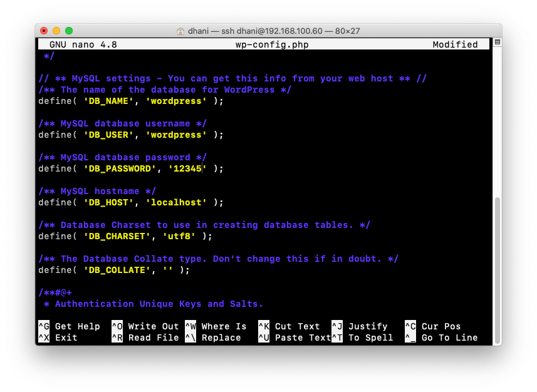Click the '12345' password value
This screenshot has width=537, height=392.
(x=187, y=169)
